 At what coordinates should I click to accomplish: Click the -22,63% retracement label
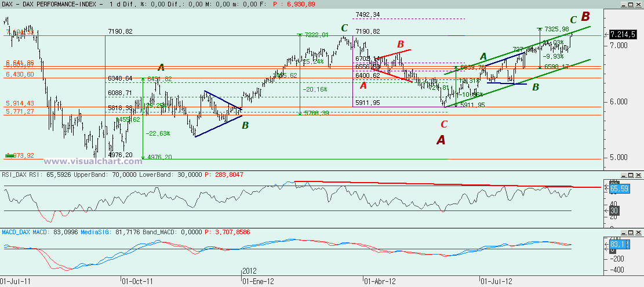click(x=158, y=133)
